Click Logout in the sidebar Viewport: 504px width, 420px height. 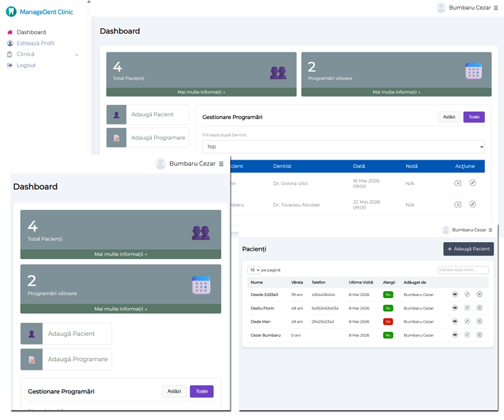coord(26,65)
